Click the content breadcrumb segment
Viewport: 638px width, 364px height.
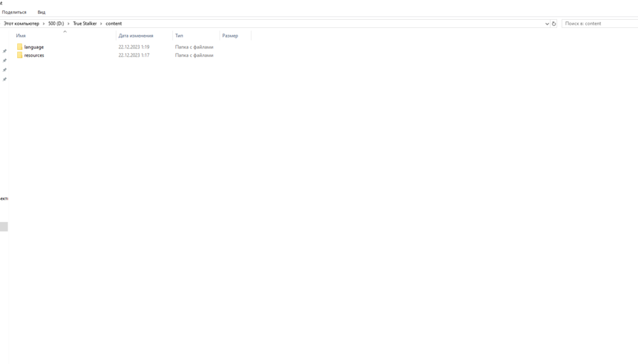coord(114,24)
